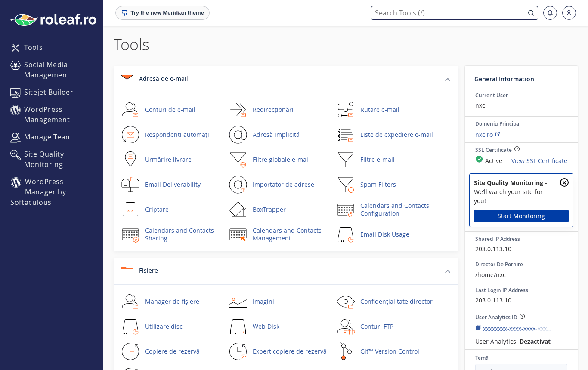Click the Imagini picture icon
The height and width of the screenshot is (370, 588).
coord(238,302)
